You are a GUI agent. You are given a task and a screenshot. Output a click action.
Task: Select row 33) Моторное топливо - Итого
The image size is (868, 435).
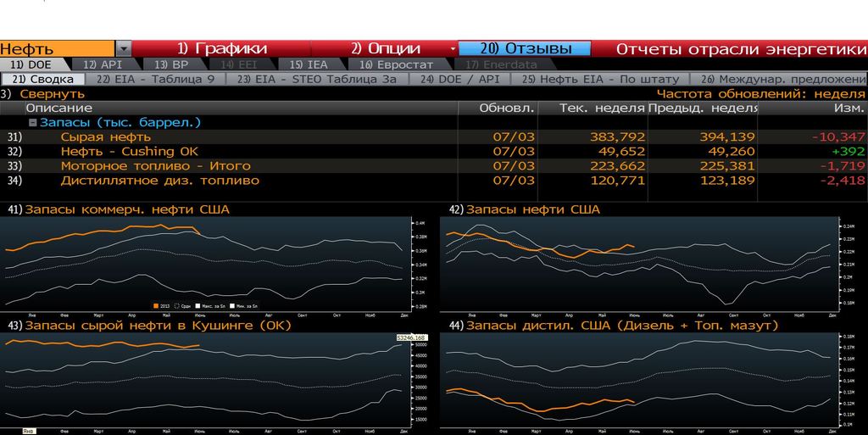point(434,165)
